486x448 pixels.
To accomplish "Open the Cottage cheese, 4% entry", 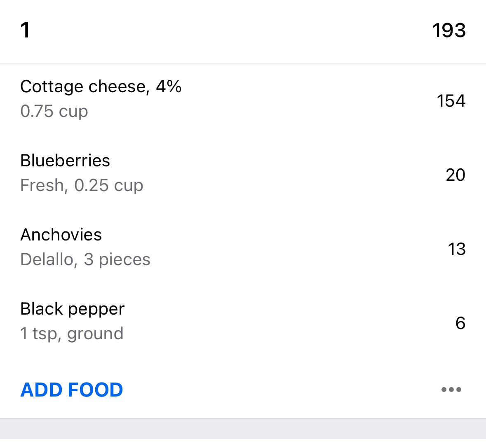I will (243, 99).
